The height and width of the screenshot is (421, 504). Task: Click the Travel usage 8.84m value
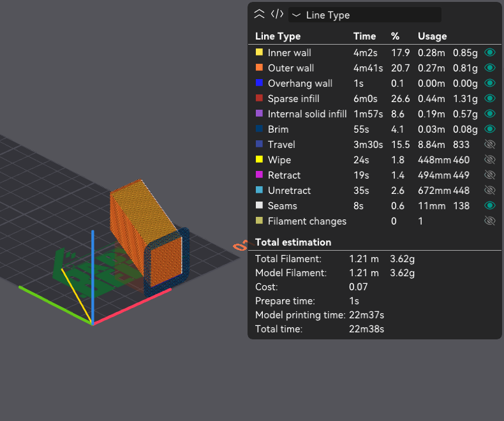431,145
